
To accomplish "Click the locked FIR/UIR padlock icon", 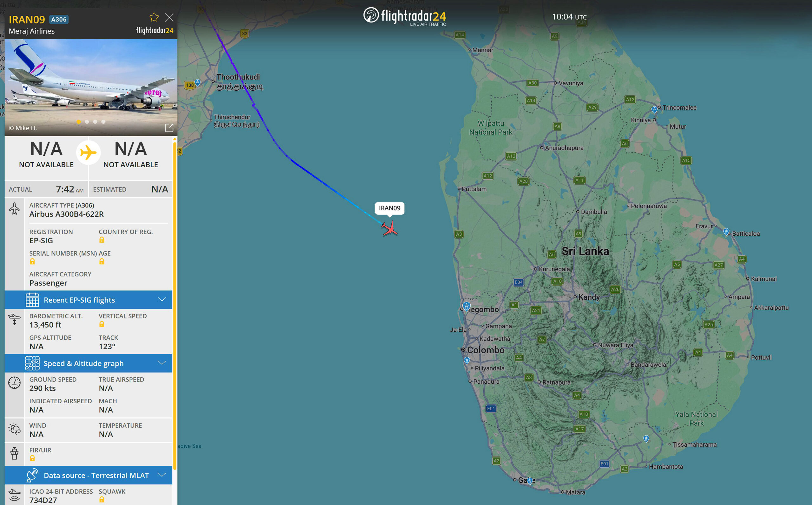I will pyautogui.click(x=32, y=458).
